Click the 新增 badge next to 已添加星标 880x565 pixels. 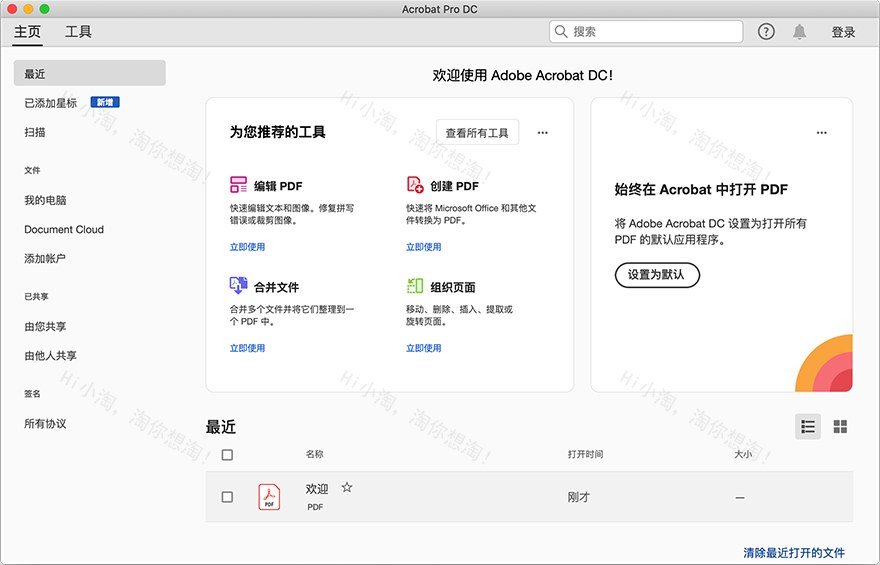pyautogui.click(x=105, y=102)
